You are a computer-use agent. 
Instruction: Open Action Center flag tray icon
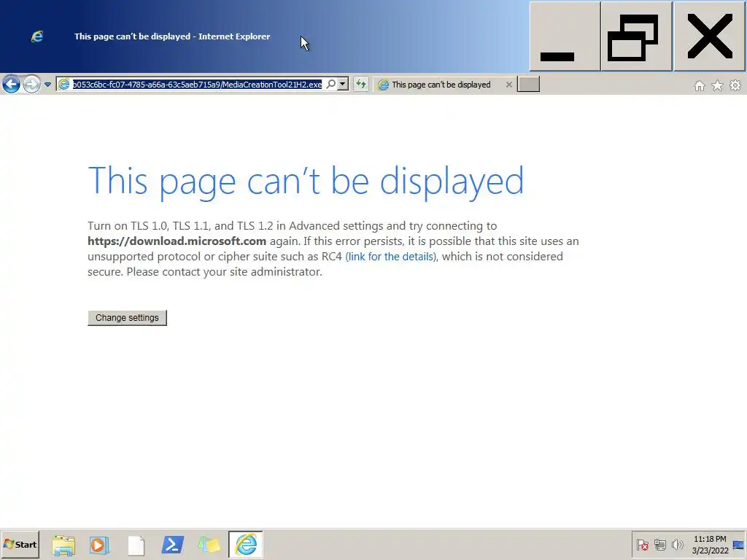(x=642, y=544)
